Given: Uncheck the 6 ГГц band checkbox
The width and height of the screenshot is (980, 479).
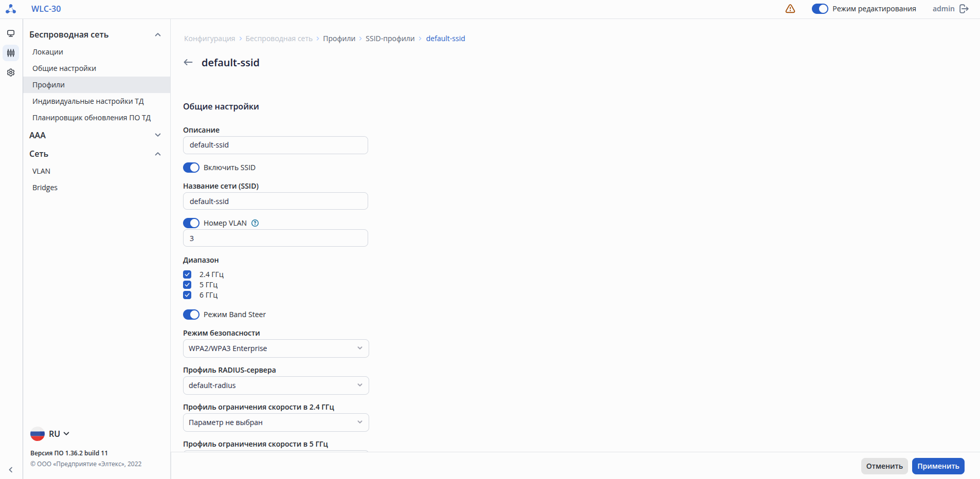Looking at the screenshot, I should pos(187,295).
